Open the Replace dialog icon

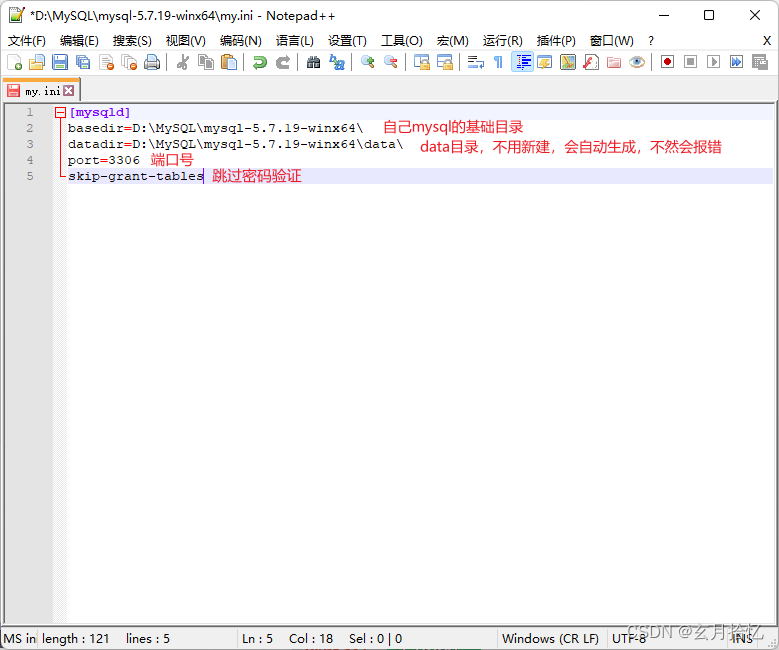click(337, 62)
